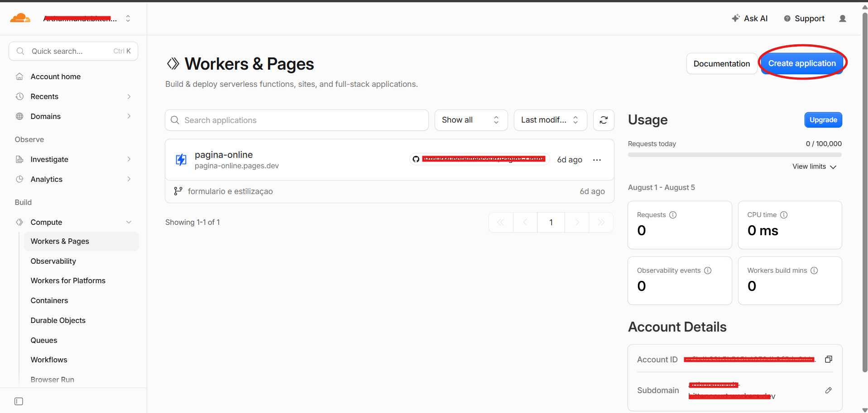868x413 pixels.
Task: Open the Support menu
Action: pyautogui.click(x=804, y=19)
